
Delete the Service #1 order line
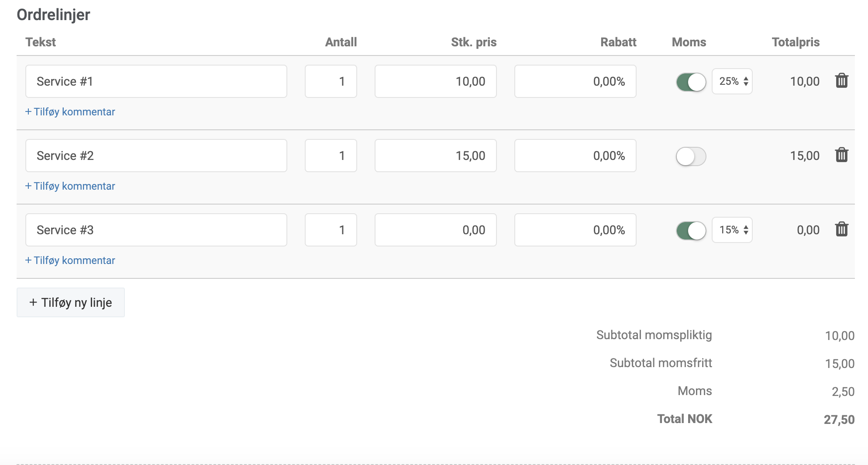coord(841,81)
